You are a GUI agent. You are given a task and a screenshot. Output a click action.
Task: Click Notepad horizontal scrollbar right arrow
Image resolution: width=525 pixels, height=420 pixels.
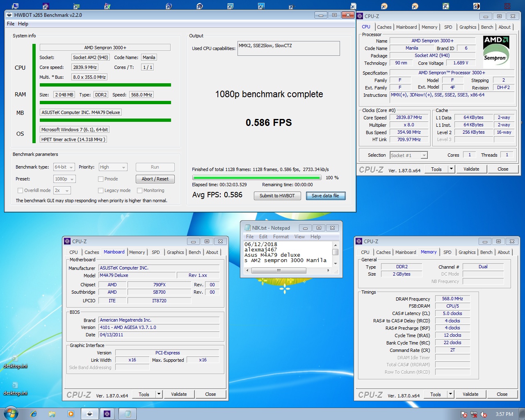click(x=328, y=270)
